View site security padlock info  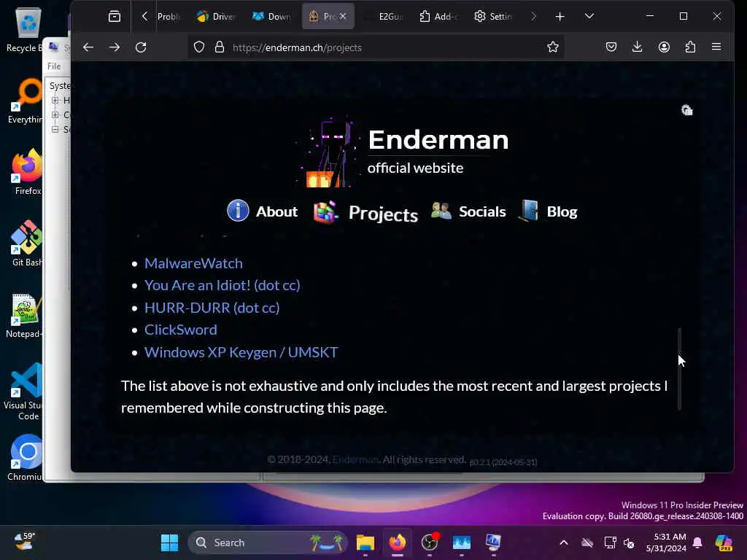coord(219,47)
